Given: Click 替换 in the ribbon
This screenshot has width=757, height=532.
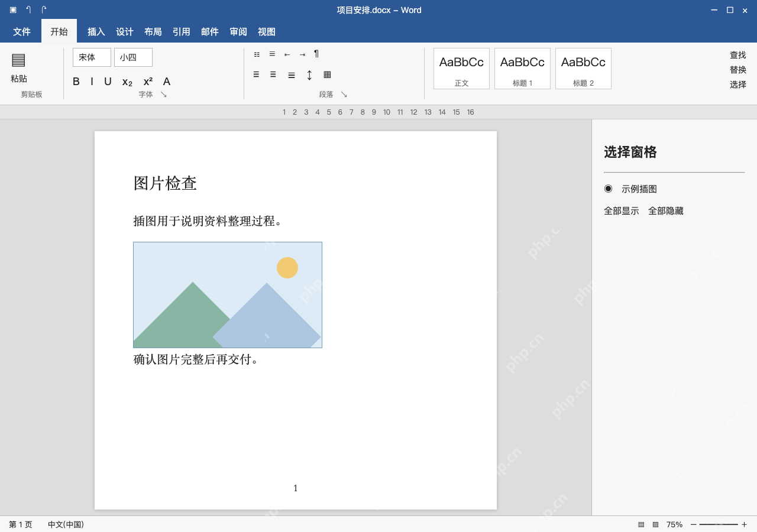Looking at the screenshot, I should (x=738, y=70).
